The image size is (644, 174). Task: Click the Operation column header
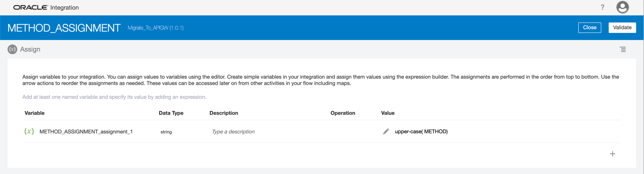coord(342,113)
